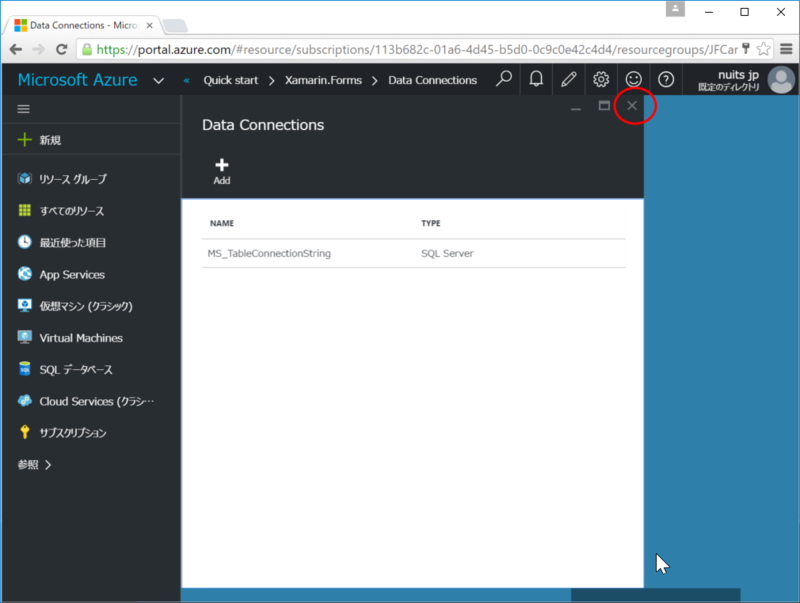
Task: Click the green plus 新規 icon
Action: click(24, 139)
